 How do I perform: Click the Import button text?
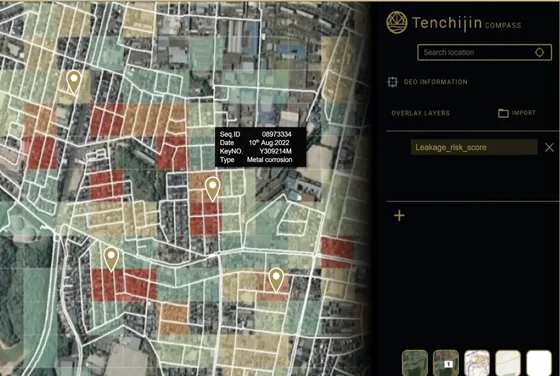(x=524, y=113)
